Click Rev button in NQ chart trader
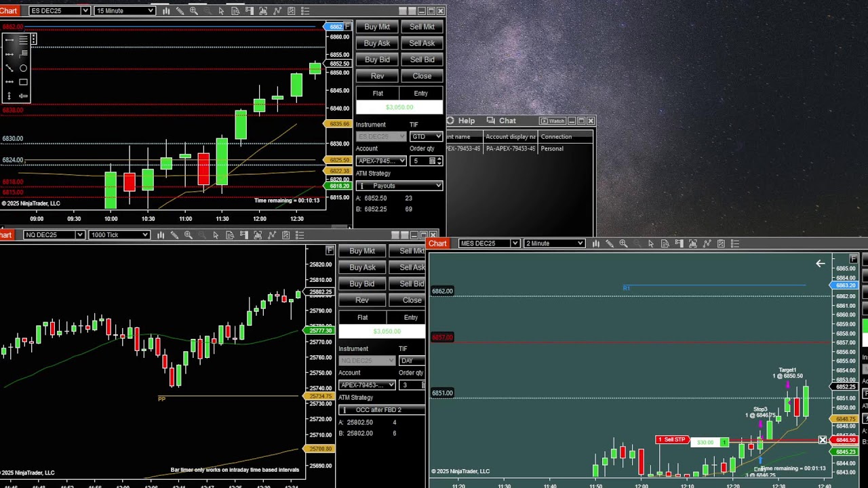Viewport: 868px width, 488px height. 362,300
